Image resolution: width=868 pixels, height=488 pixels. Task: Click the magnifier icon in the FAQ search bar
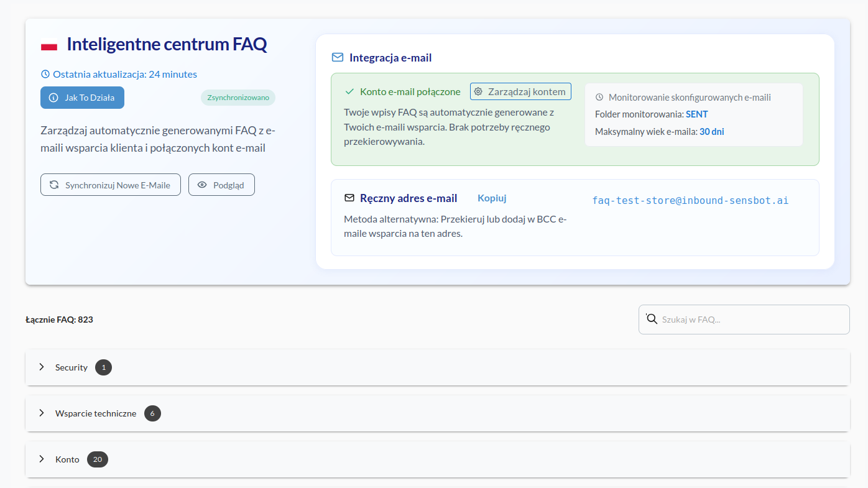click(652, 319)
